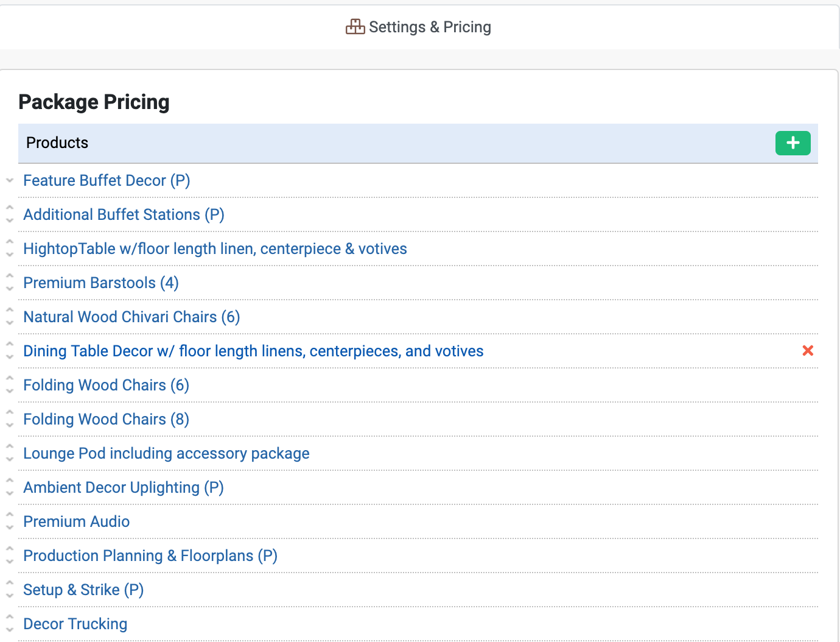Image resolution: width=840 pixels, height=642 pixels.
Task: Move Lounge Pod row down one position
Action: tap(10, 459)
